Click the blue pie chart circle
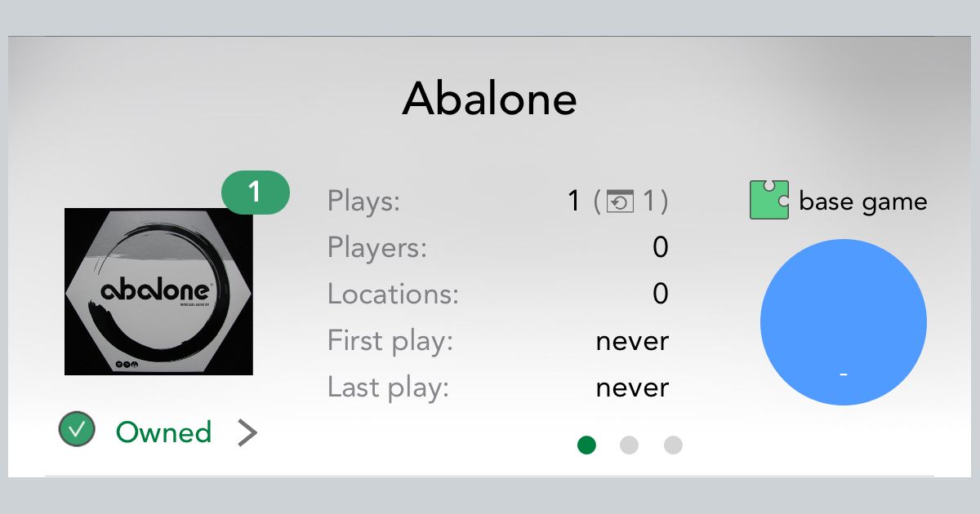 click(843, 321)
